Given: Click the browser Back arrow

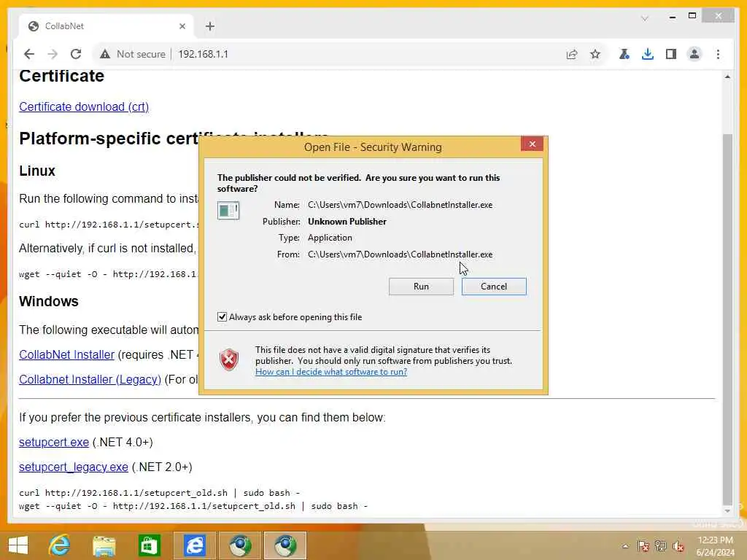Looking at the screenshot, I should pos(29,54).
